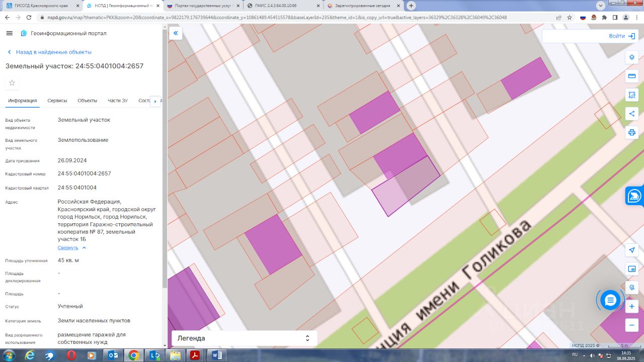
Task: Reload the current page
Action: pos(29,17)
